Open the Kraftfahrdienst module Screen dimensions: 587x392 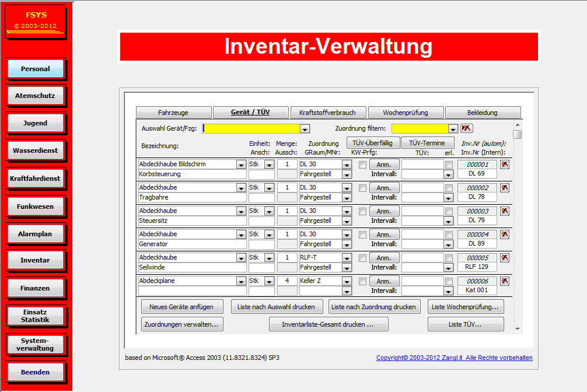35,178
